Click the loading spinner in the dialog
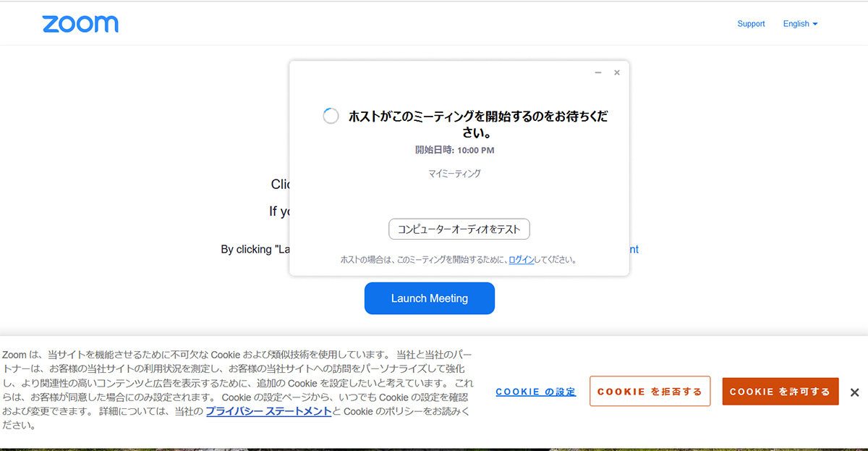 point(331,116)
